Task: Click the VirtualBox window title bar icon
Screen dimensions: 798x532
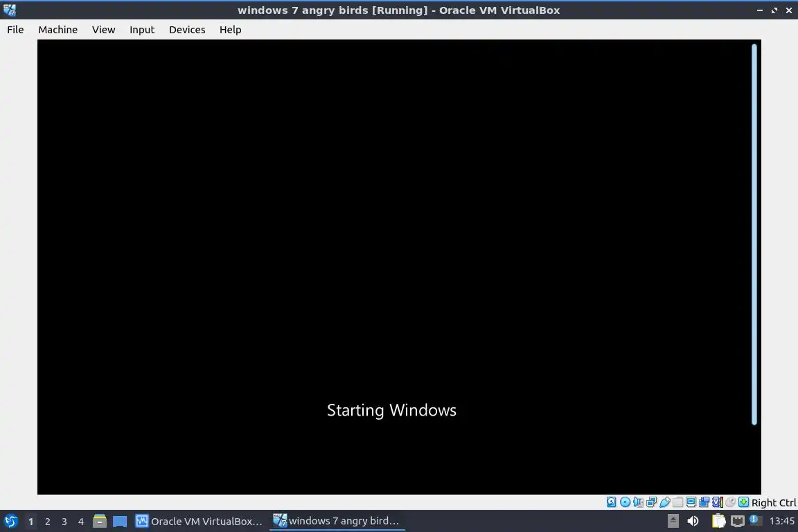Action: (10, 10)
